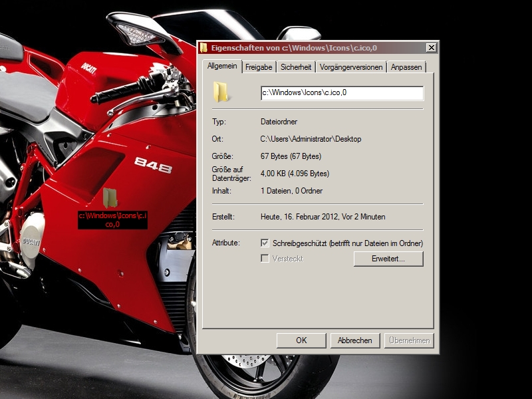Click the desktop folder's red name label
Screen dimensions: 532x399
coord(112,220)
